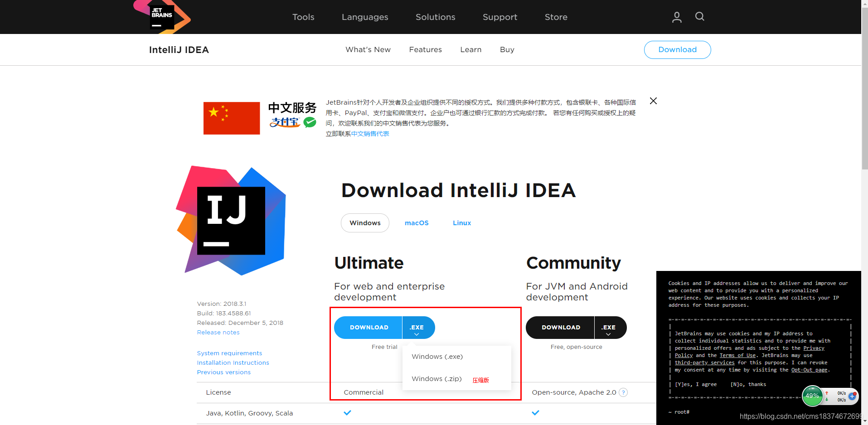Image resolution: width=868 pixels, height=425 pixels.
Task: Select the Windows platform tab
Action: [x=365, y=223]
